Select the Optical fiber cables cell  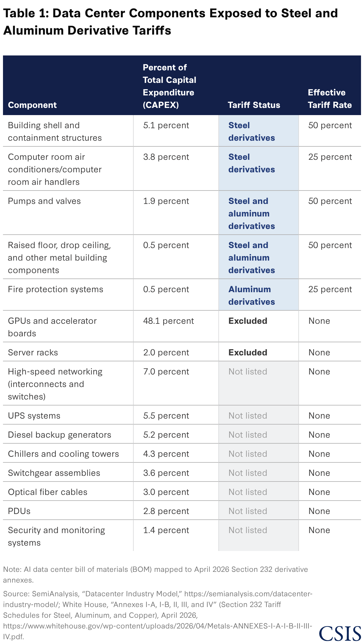48,492
